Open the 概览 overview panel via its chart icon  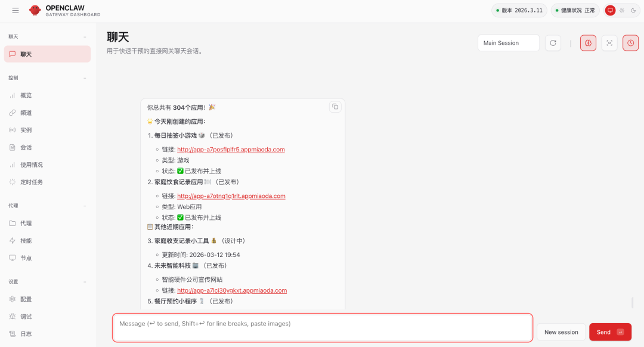click(13, 95)
